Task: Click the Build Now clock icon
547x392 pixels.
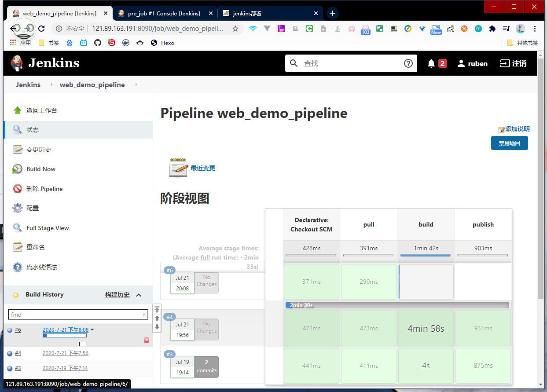Action: [x=17, y=169]
